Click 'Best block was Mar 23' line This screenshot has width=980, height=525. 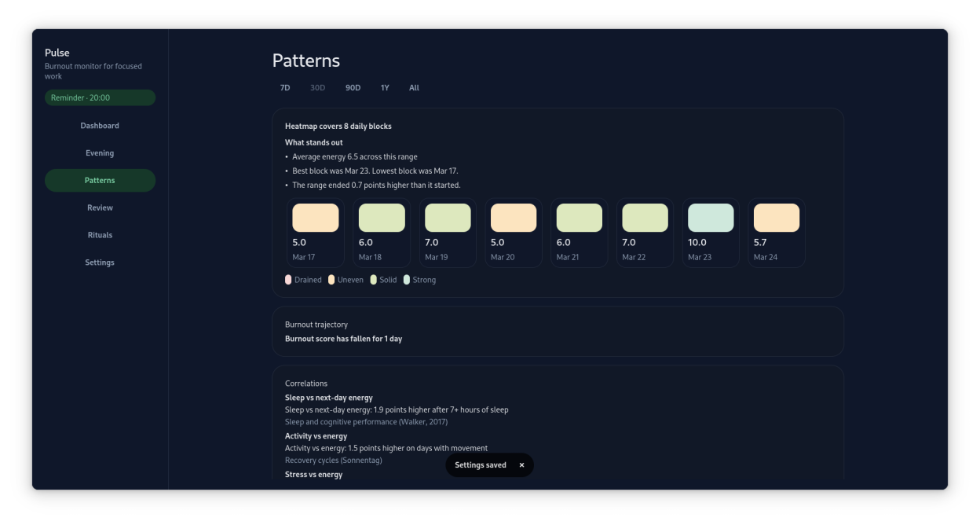(375, 171)
